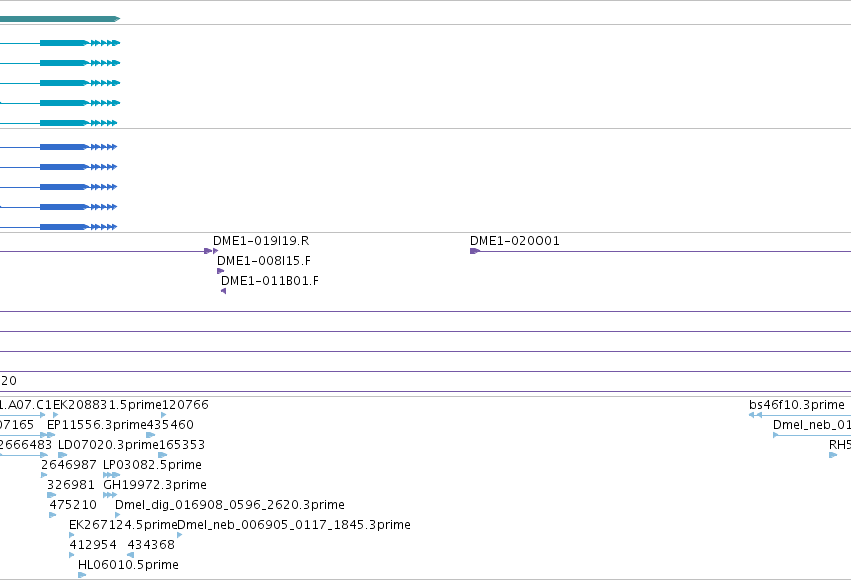
Task: Click the DME1-019I19.R feature label
Action: [x=261, y=241]
